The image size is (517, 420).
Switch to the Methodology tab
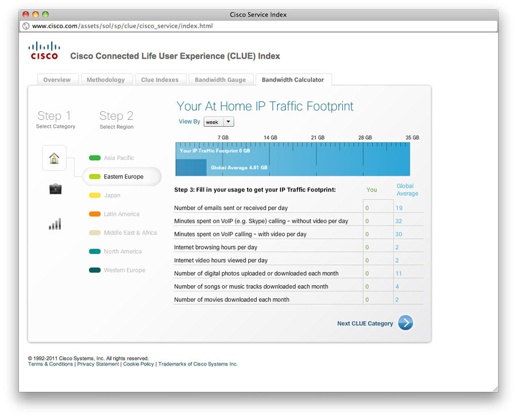tap(106, 80)
